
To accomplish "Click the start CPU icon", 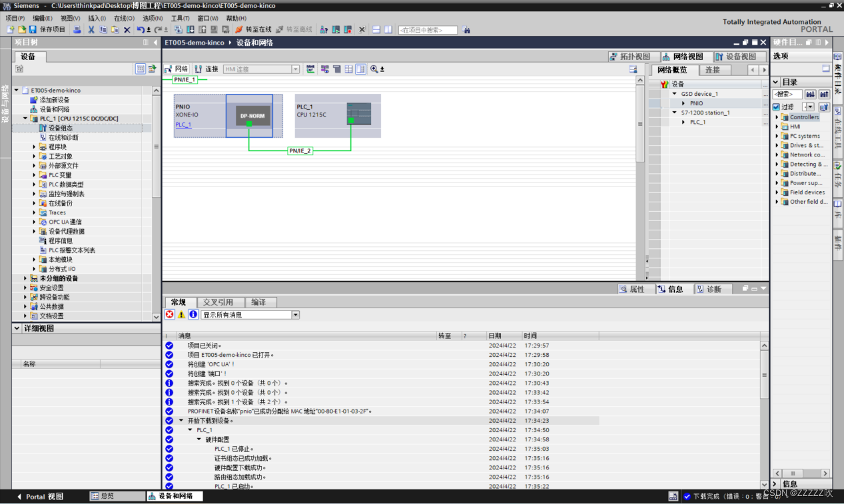I will pyautogui.click(x=335, y=30).
